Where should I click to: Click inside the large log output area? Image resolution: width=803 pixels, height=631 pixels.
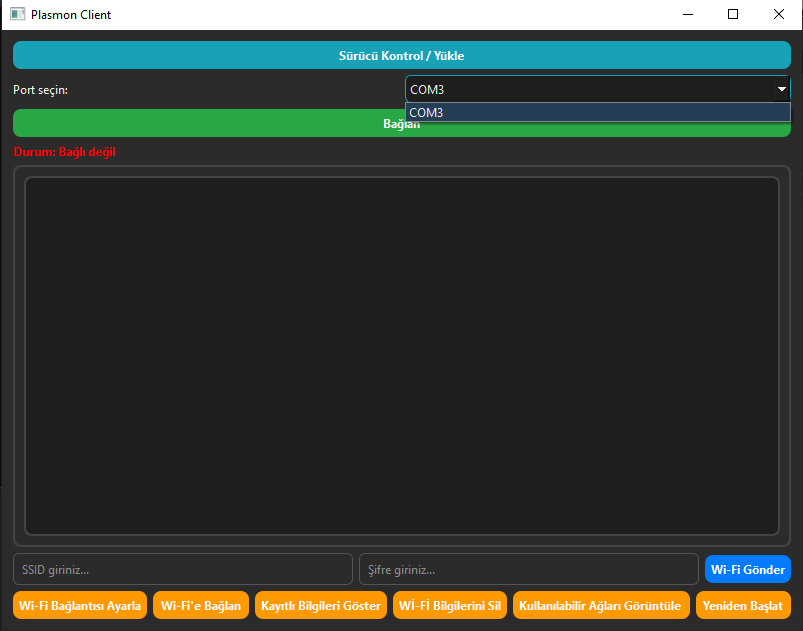[401, 355]
